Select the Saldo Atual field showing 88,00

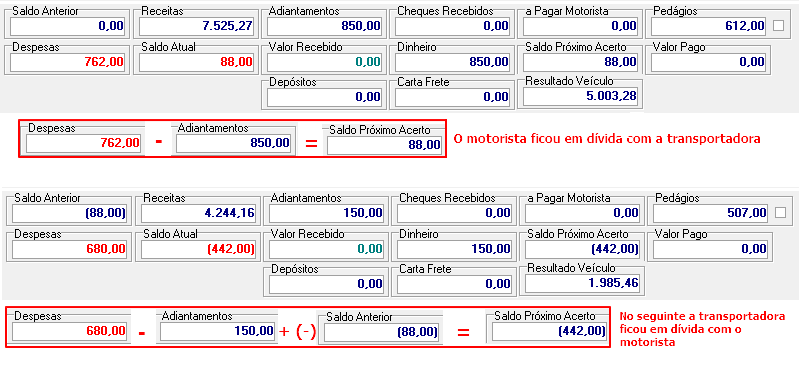point(197,62)
